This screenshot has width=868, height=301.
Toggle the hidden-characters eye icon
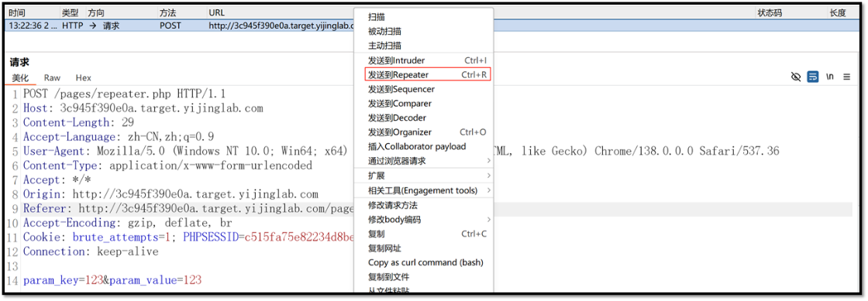[796, 77]
